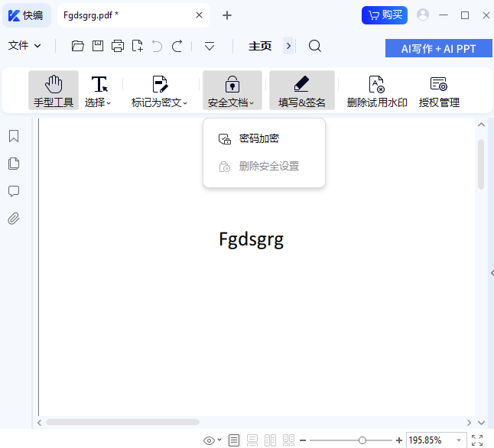Viewport: 494px width, 448px height.
Task: Click the search magnifier icon
Action: 314,46
